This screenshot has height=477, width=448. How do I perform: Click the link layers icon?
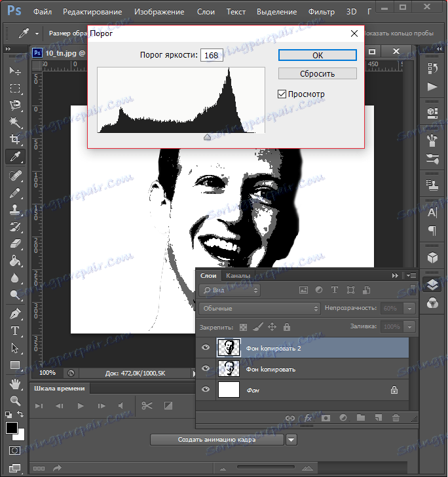coord(290,418)
